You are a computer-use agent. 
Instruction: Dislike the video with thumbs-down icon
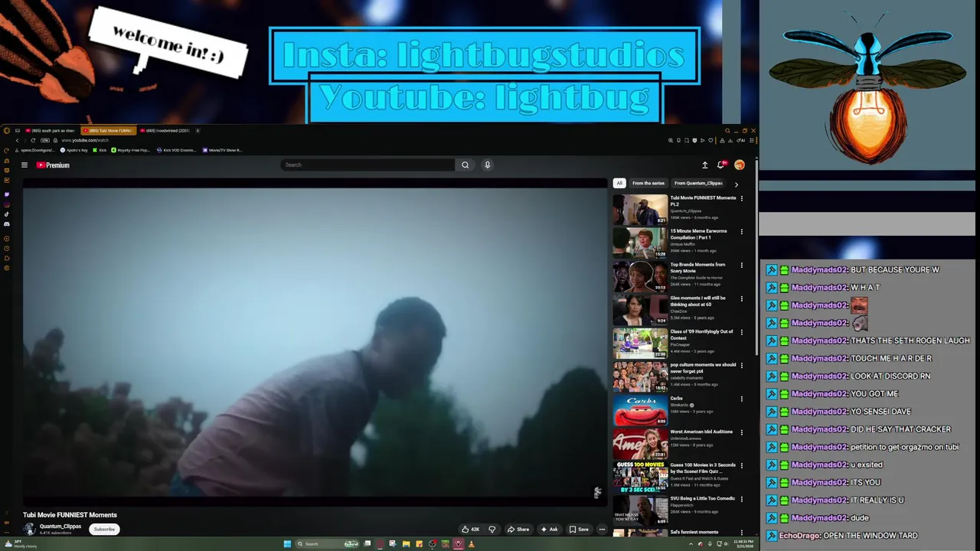point(492,529)
